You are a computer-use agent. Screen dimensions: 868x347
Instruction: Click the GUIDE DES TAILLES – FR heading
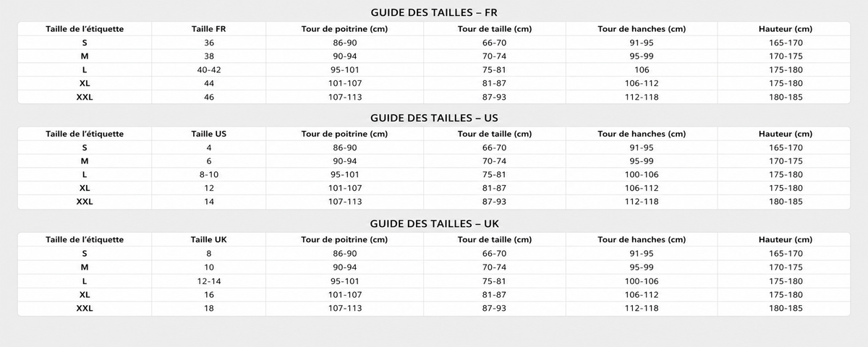[433, 12]
